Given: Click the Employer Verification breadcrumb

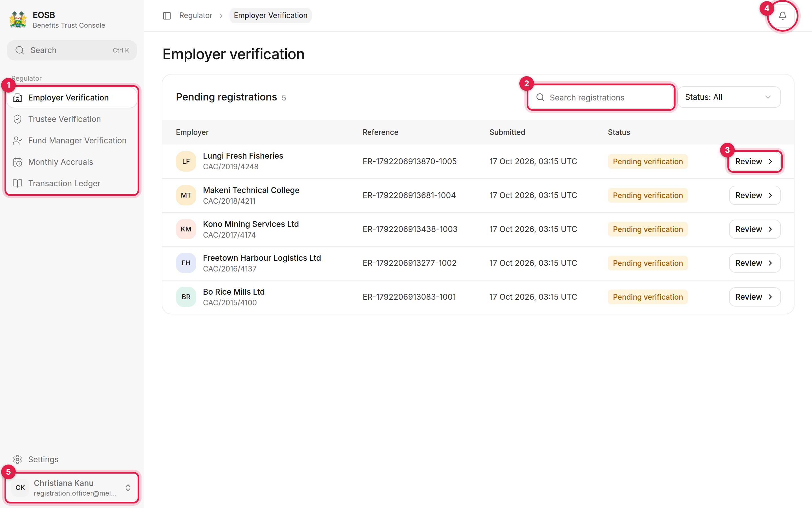Looking at the screenshot, I should pos(270,16).
